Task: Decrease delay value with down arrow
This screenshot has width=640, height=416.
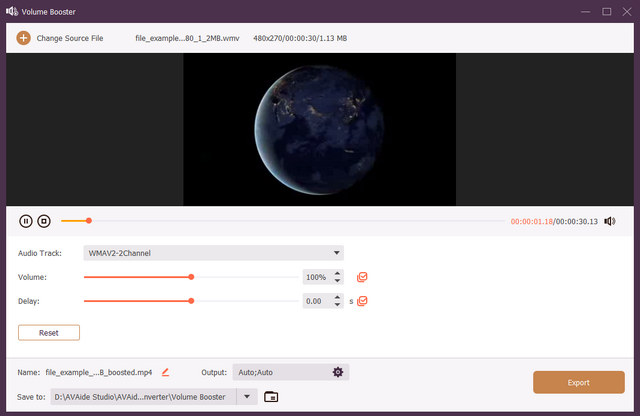Action: (x=338, y=304)
